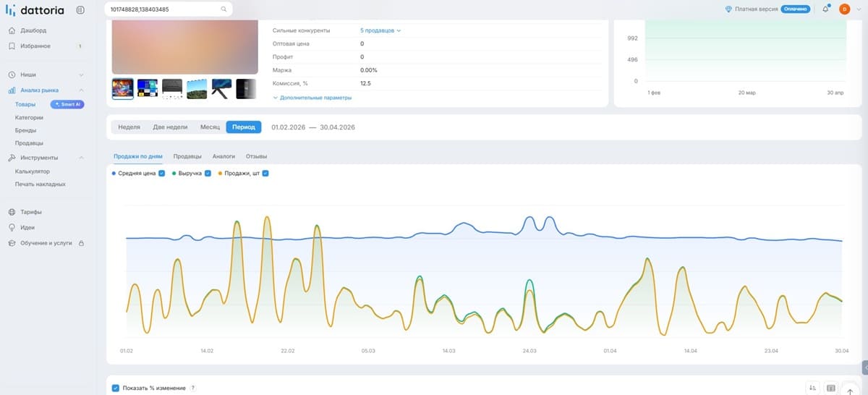Select the fourth landscape product thumbnail
The width and height of the screenshot is (868, 395).
(x=197, y=89)
